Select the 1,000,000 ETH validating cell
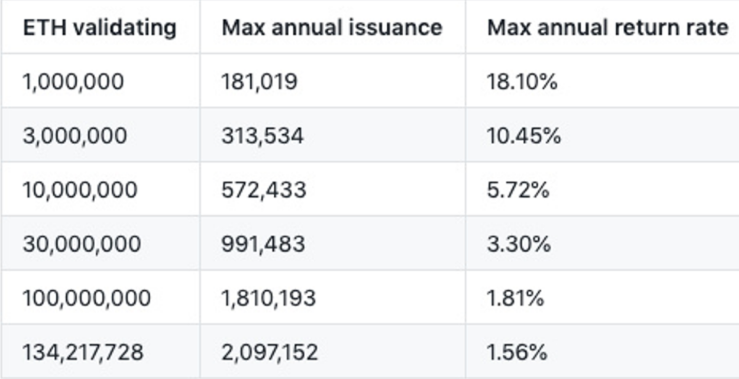 tap(73, 82)
